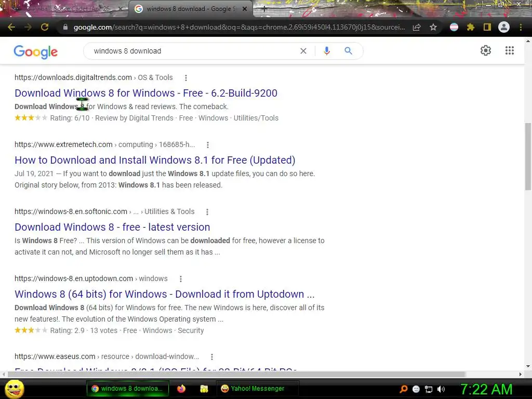Open Google quick settings gear
532x399 pixels.
click(486, 50)
